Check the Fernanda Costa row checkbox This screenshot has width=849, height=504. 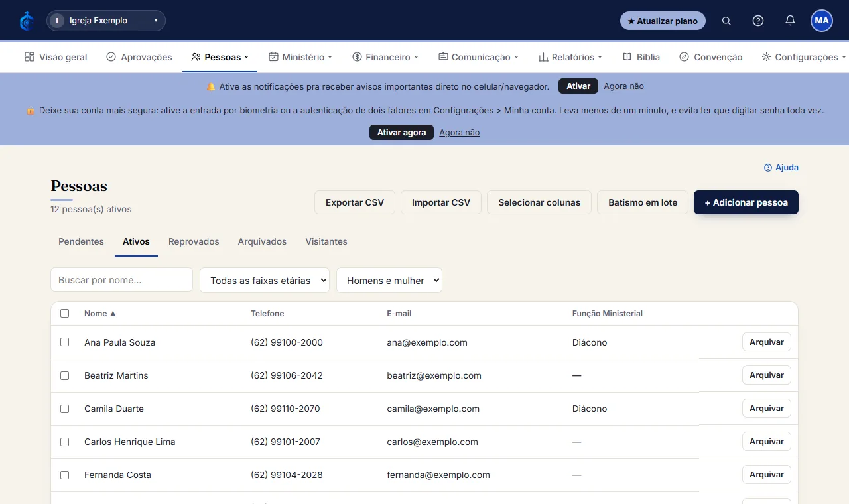tap(64, 475)
